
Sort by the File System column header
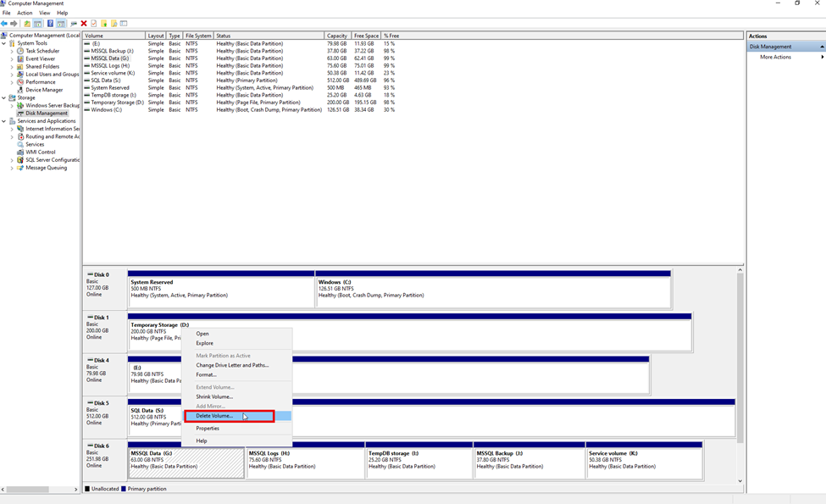point(198,36)
